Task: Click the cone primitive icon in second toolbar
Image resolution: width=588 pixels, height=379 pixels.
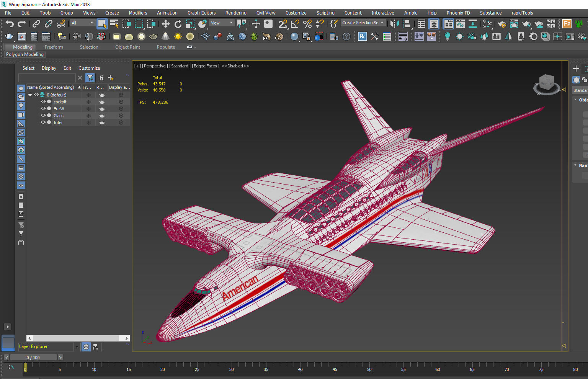Action: tap(165, 36)
